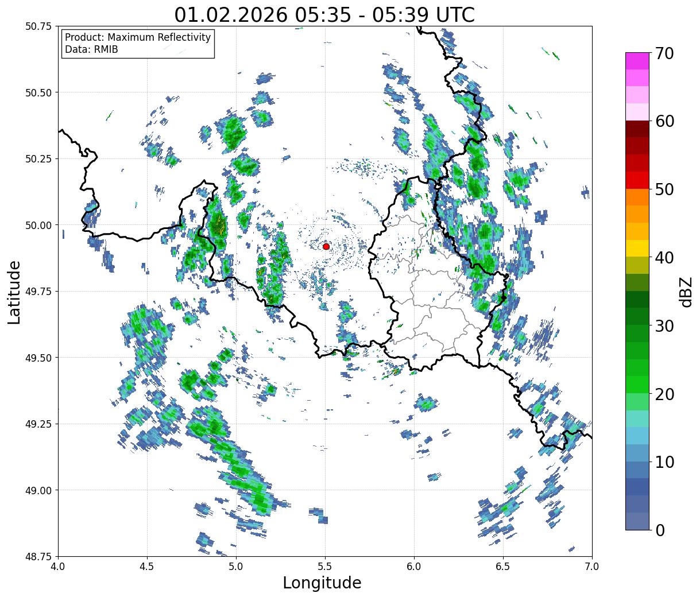Click the colorbar tick label 30
The image size is (700, 597).
(x=664, y=325)
